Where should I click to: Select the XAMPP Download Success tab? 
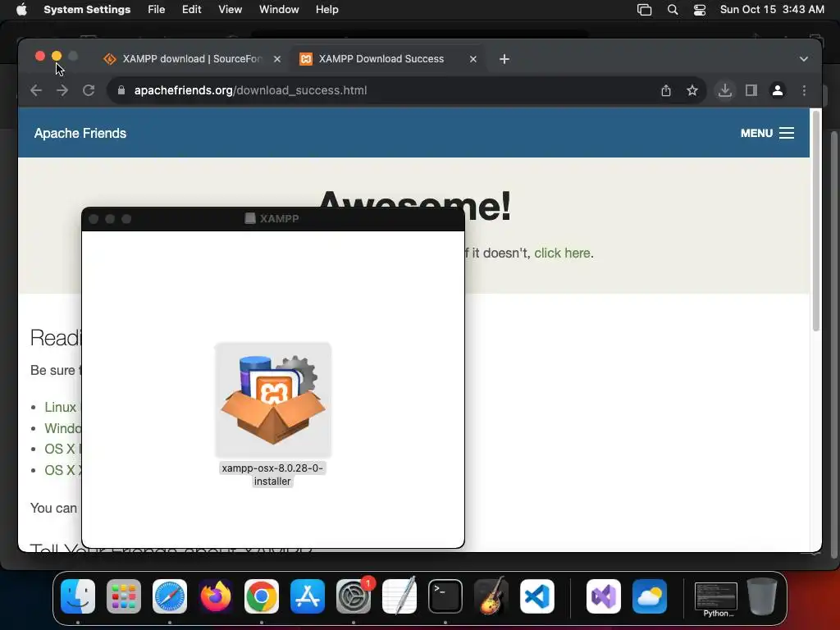click(388, 59)
